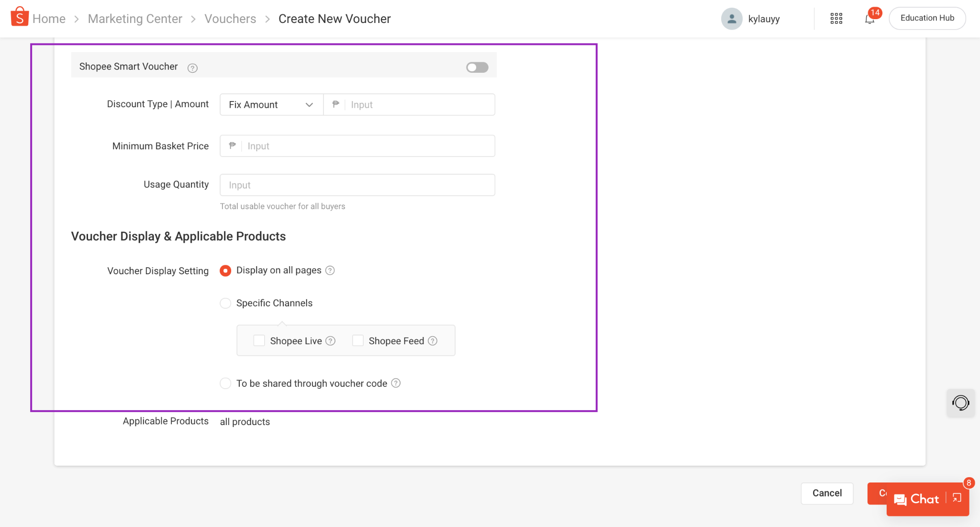Go to Home breadcrumb
The width and height of the screenshot is (980, 527).
pos(49,19)
